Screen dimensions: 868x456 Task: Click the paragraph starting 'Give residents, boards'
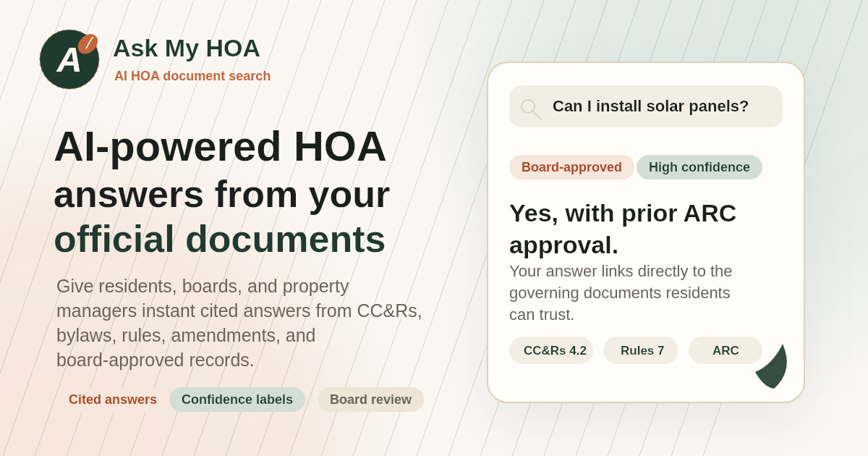click(x=239, y=323)
